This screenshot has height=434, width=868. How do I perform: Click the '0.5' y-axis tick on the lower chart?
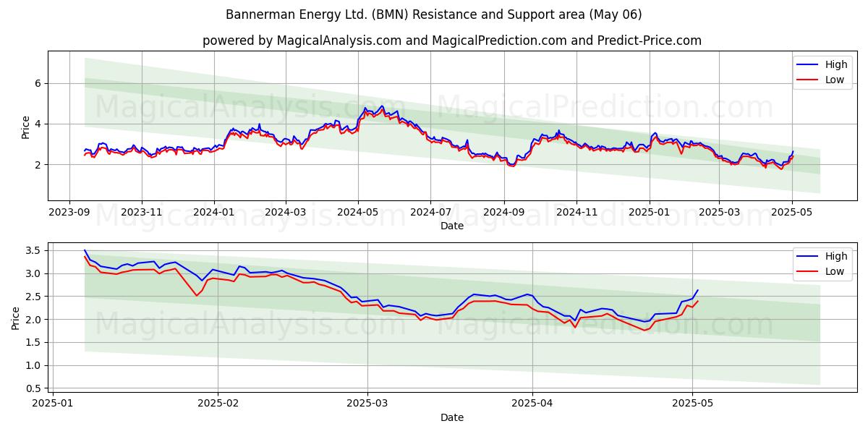(x=33, y=388)
